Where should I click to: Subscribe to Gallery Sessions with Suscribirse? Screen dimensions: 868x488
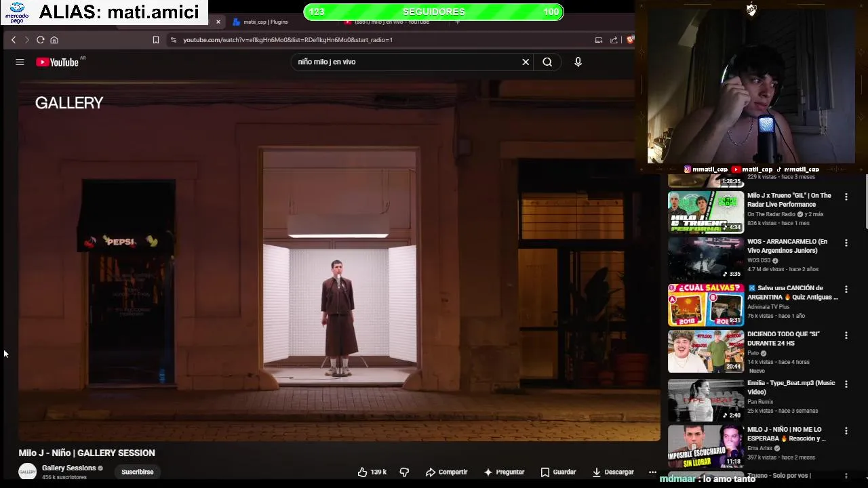click(138, 472)
